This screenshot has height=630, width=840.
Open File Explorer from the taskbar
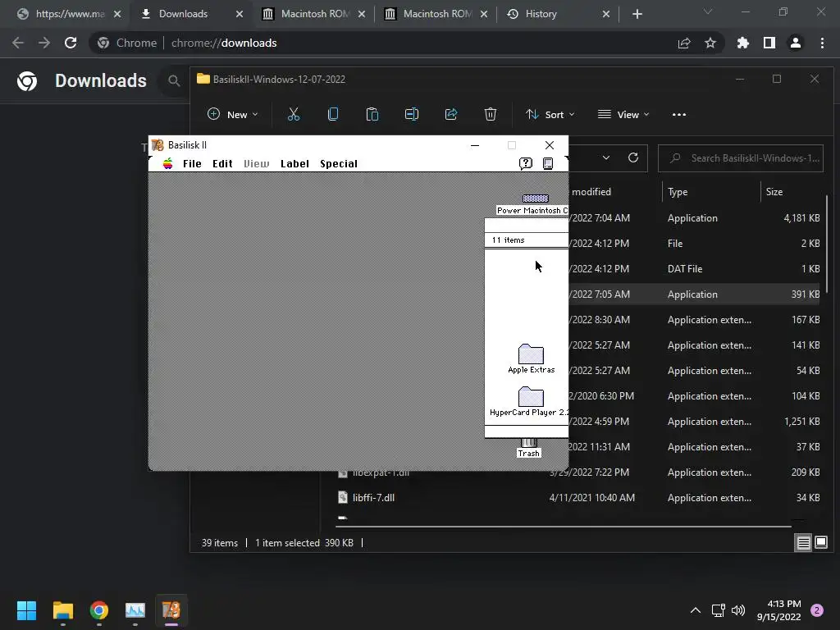tap(62, 610)
